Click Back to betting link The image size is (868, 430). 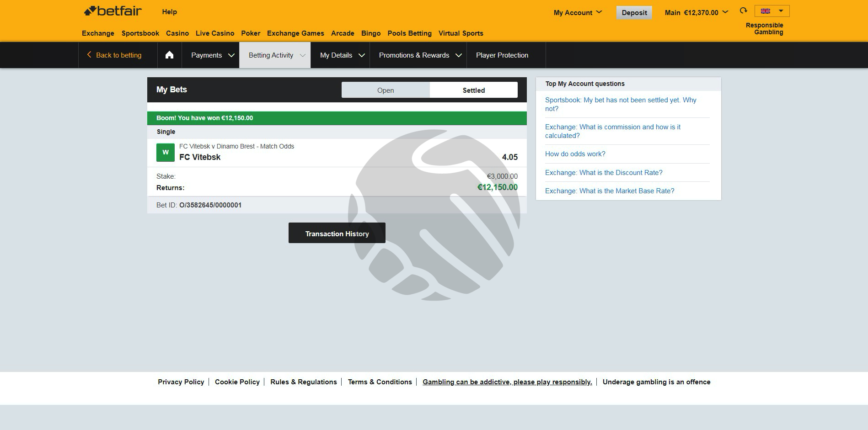[x=119, y=55]
